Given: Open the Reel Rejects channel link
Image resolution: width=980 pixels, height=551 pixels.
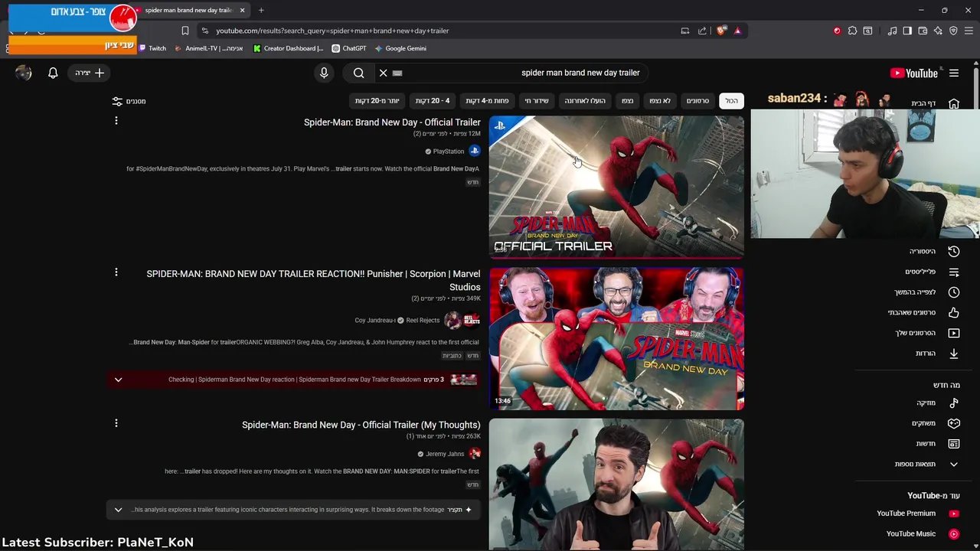Looking at the screenshot, I should click(x=423, y=321).
